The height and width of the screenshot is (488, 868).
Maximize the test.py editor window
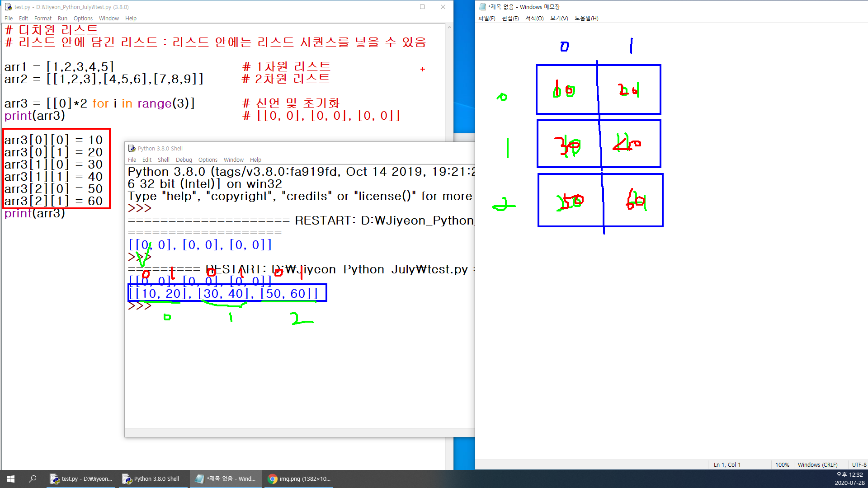(x=422, y=7)
